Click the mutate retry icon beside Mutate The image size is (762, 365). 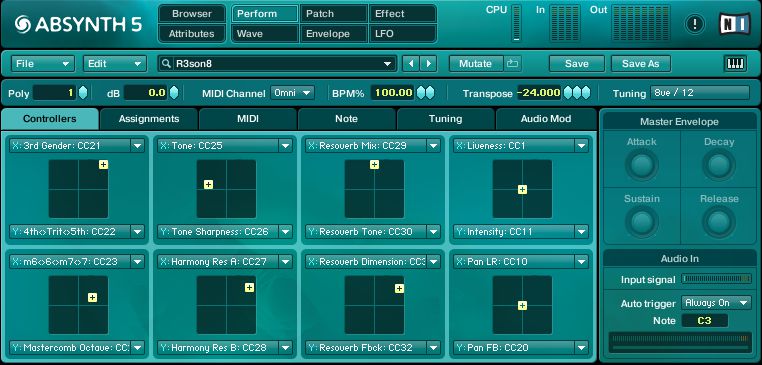click(513, 64)
